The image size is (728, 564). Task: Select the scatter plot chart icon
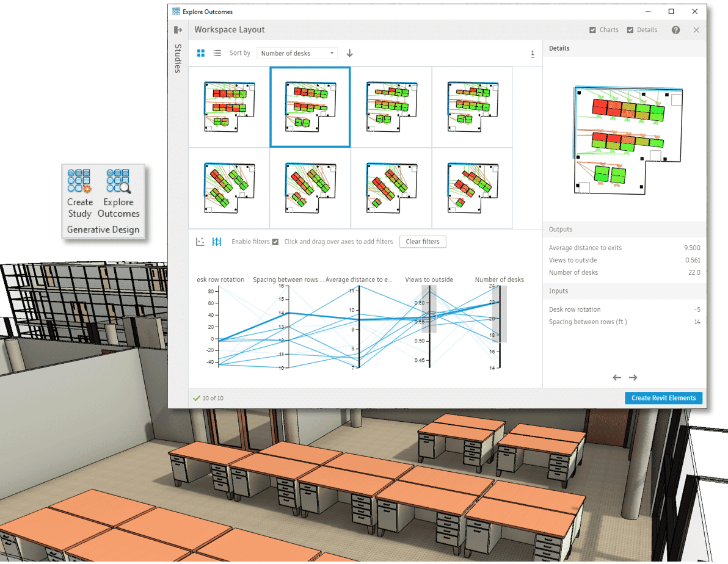point(200,242)
